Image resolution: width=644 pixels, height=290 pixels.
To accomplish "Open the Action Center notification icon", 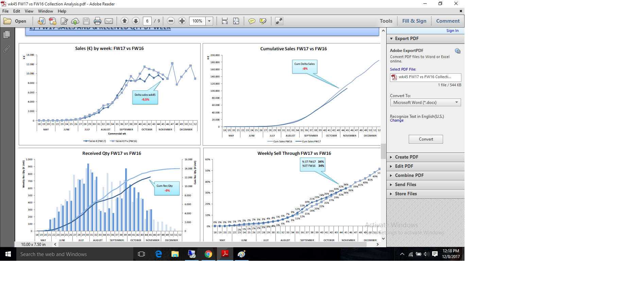I will pos(435,254).
